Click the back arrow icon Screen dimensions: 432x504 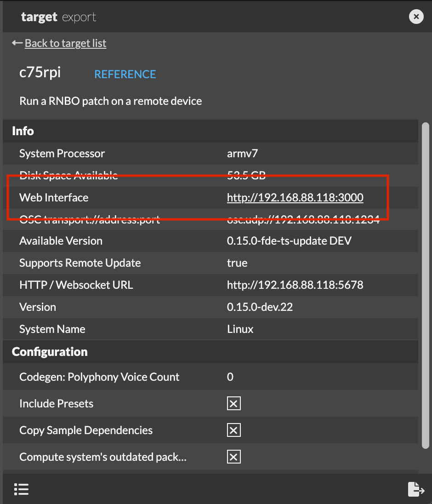click(x=17, y=43)
